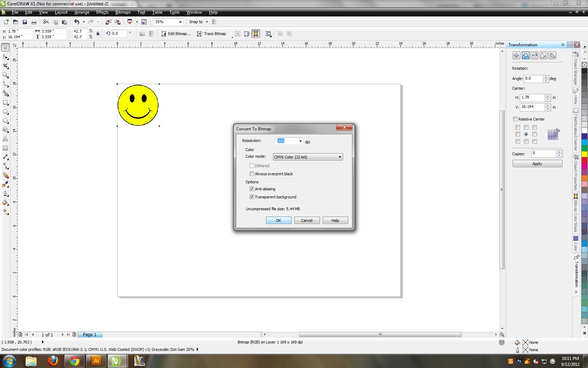Click the rotation Angle input field
This screenshot has width=588, height=368.
point(533,79)
